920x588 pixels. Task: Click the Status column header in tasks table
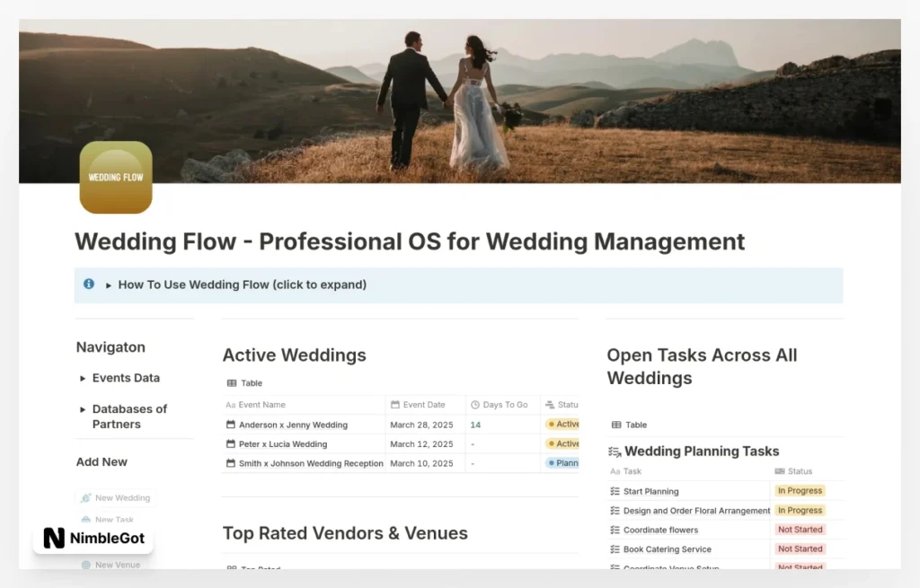(808, 471)
